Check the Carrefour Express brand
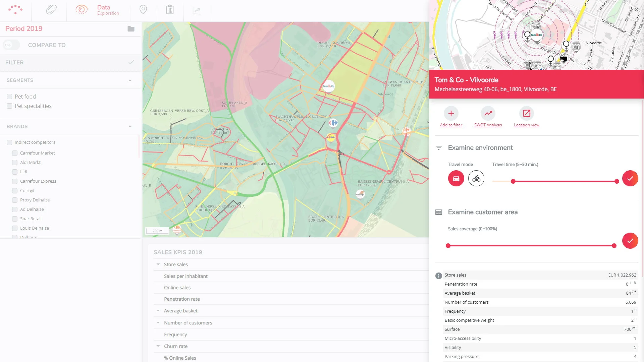 pos(15,181)
